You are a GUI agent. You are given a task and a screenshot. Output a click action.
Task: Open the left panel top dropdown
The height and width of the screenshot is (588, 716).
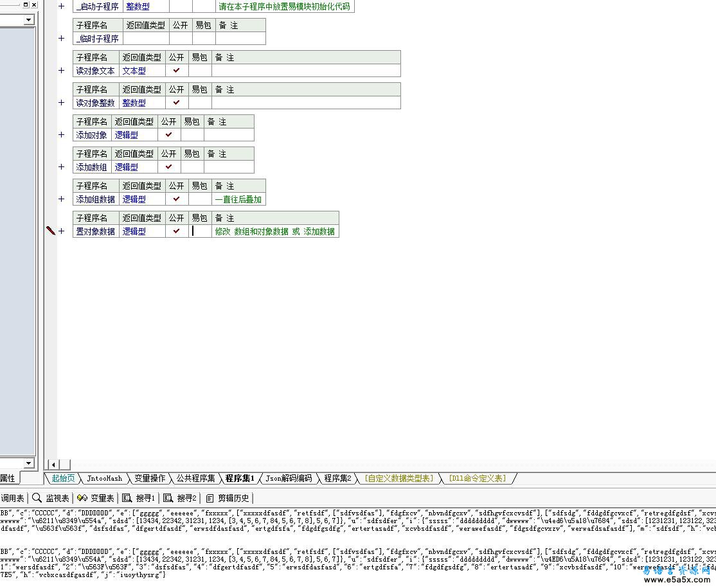[29, 20]
